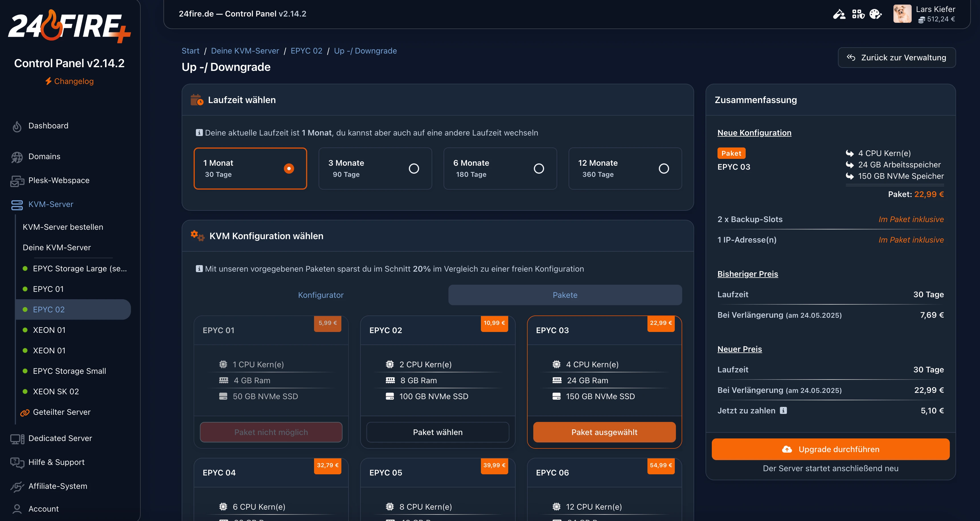Open the Changelog link
The width and height of the screenshot is (980, 521).
point(69,81)
